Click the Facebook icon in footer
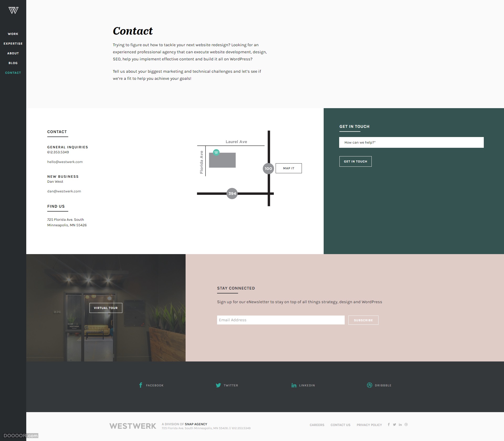The height and width of the screenshot is (441, 504). click(141, 384)
